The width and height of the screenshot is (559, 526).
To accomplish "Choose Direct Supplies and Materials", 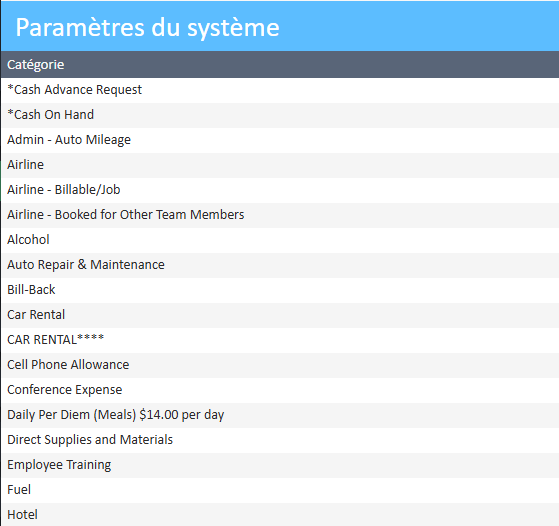I will pos(280,440).
